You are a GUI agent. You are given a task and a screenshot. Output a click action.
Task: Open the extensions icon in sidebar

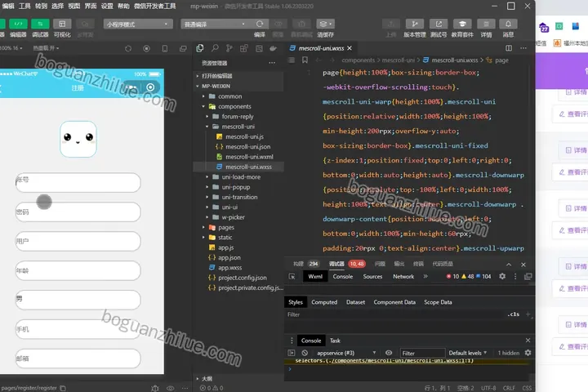point(243,48)
